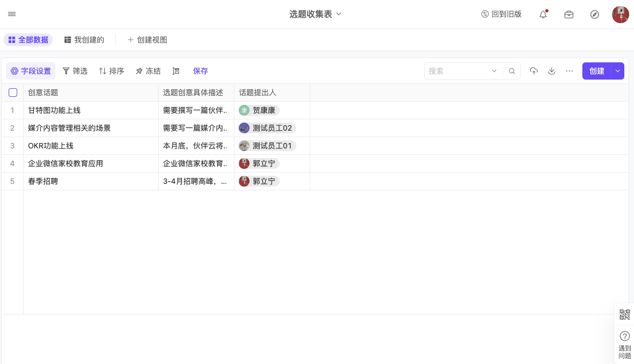
Task: Toggle the select-all checkbox in header
Action: tap(13, 92)
